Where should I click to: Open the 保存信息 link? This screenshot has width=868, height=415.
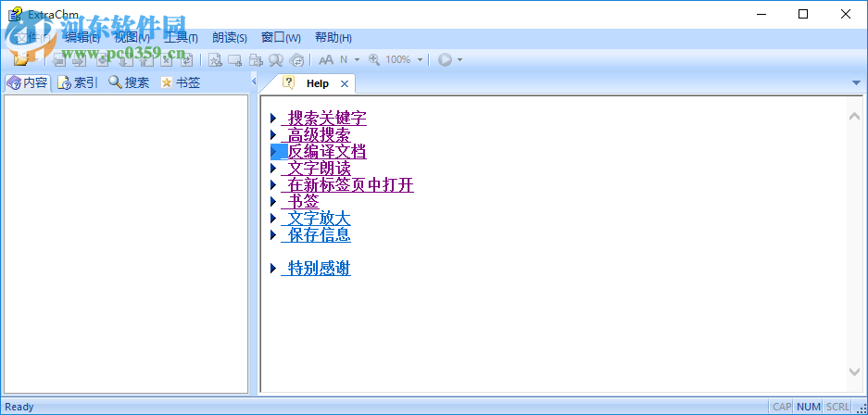click(x=316, y=234)
